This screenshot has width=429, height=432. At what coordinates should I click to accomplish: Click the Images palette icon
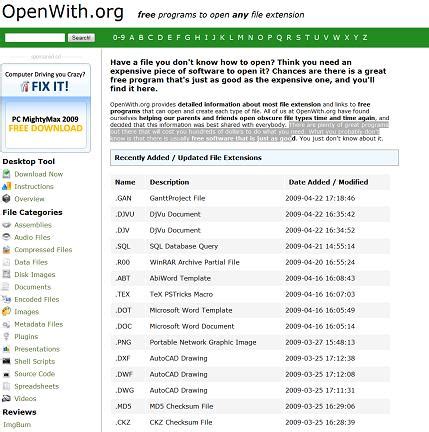point(6,311)
